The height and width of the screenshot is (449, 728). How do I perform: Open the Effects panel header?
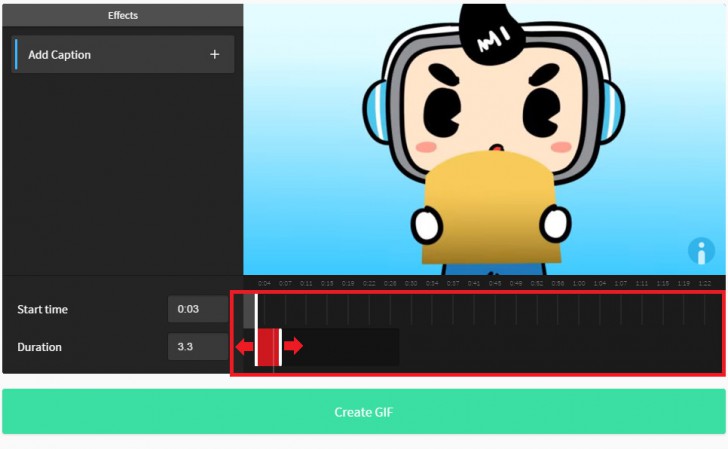click(123, 15)
